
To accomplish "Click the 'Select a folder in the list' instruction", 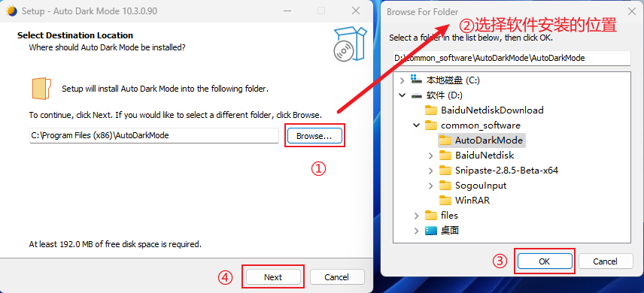I will (471, 38).
